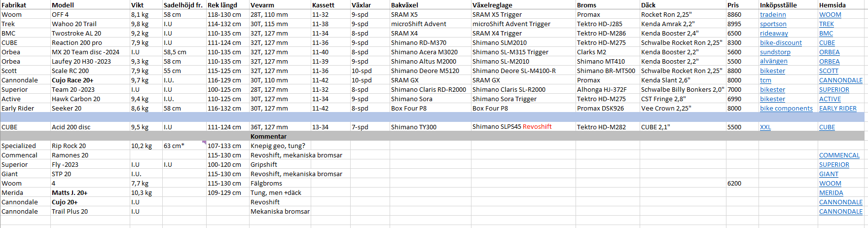The width and height of the screenshot is (868, 228).
Task: Follow the bike-discount link
Action: pyautogui.click(x=781, y=43)
